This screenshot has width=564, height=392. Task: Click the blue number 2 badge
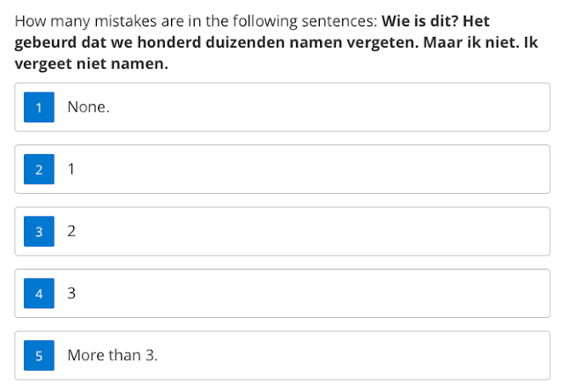pos(39,169)
